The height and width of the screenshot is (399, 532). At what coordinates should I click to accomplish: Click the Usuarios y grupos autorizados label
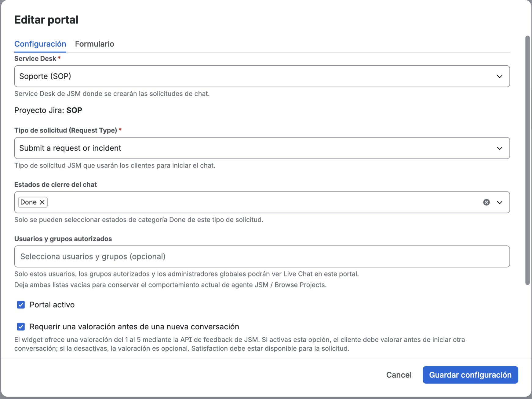(63, 239)
